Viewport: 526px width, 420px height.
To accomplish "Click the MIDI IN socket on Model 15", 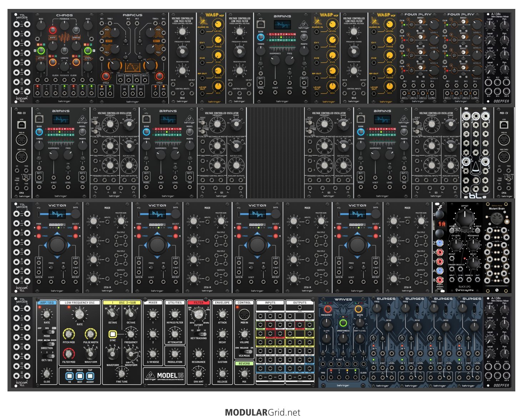I will (244, 314).
